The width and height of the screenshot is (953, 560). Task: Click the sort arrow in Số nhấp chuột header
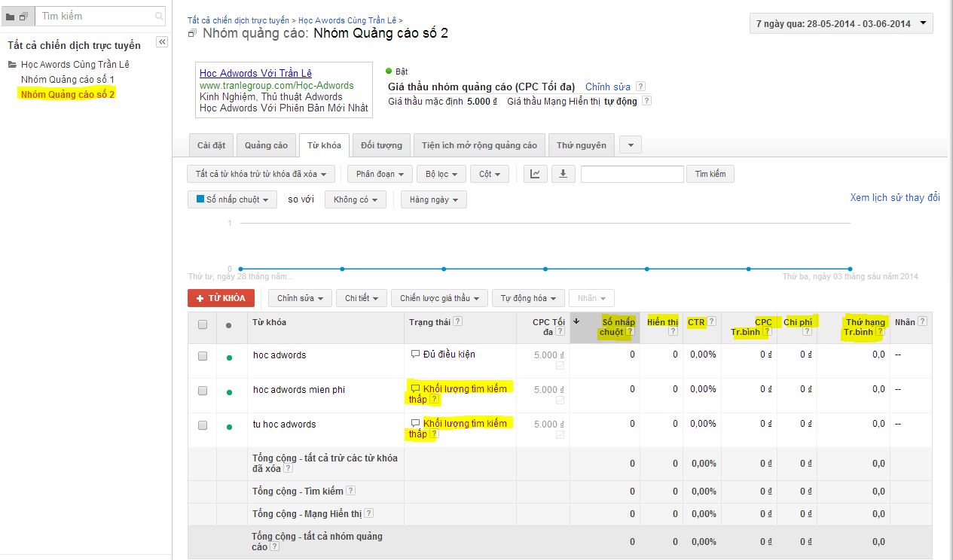coord(577,321)
